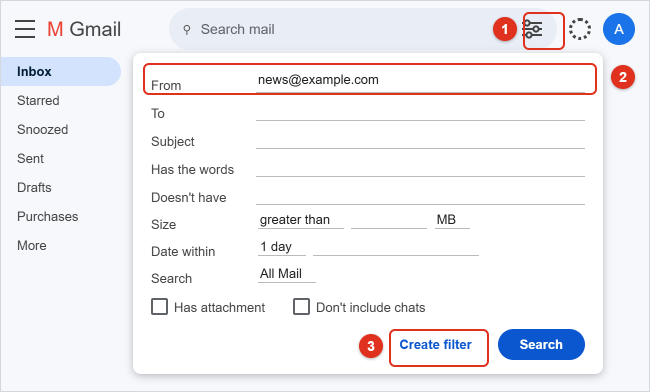This screenshot has height=392, width=650.
Task: Open the Inbox folder
Action: click(x=61, y=71)
